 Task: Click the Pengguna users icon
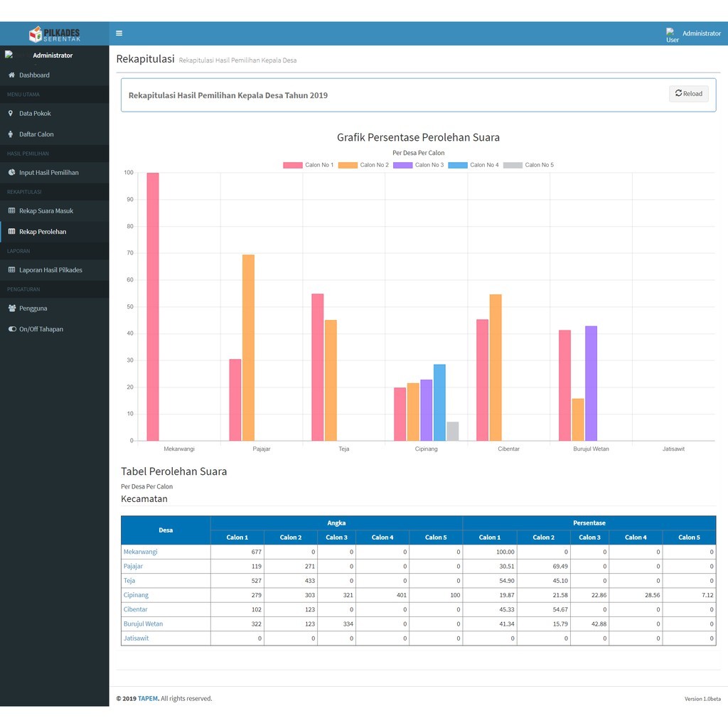(12, 309)
